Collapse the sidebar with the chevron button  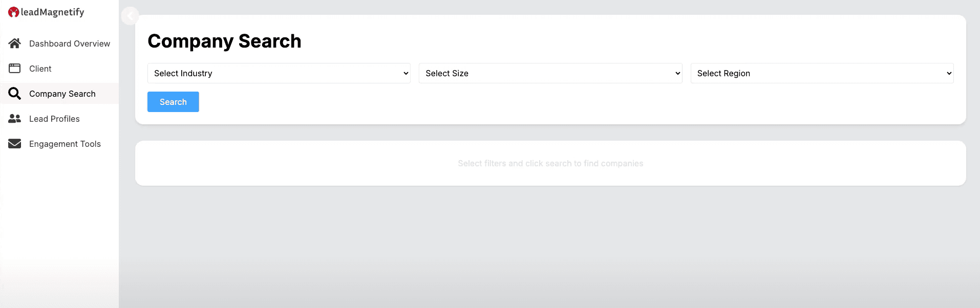click(130, 16)
